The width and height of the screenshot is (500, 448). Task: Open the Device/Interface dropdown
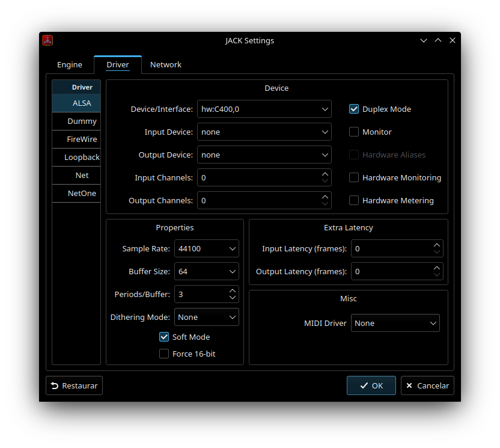click(x=264, y=109)
